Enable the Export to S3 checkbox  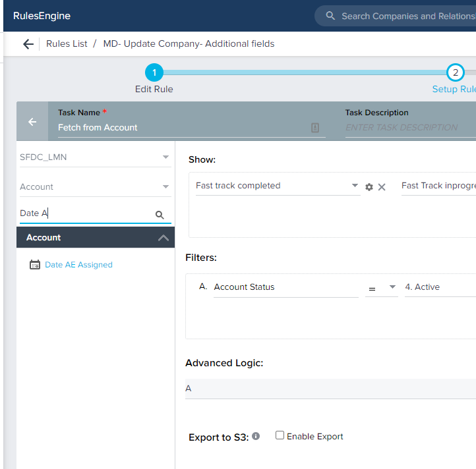point(280,435)
